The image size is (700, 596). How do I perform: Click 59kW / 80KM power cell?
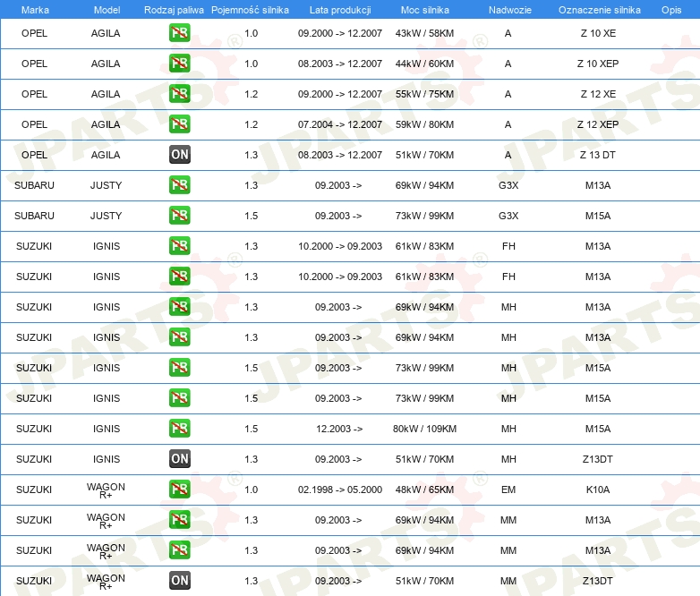click(x=424, y=124)
